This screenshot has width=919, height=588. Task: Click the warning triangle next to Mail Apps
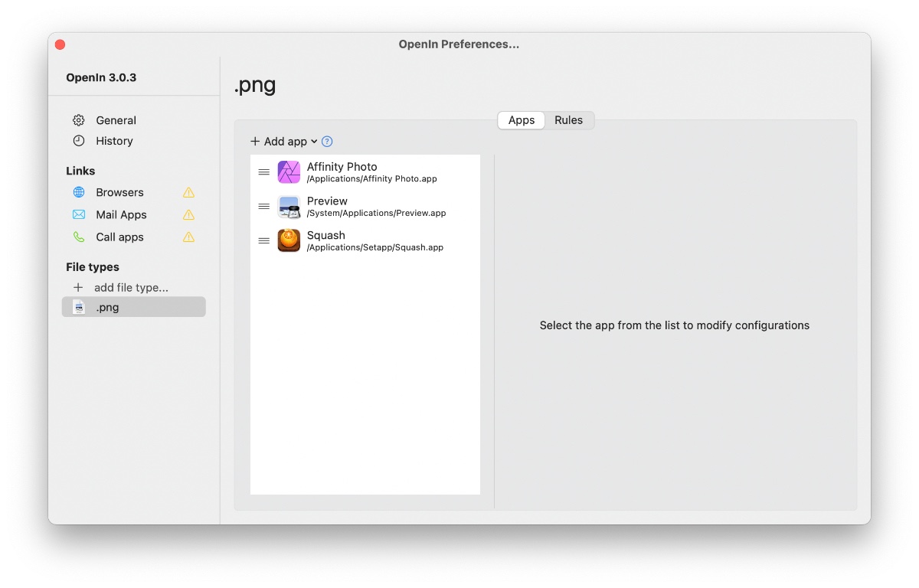click(x=188, y=214)
